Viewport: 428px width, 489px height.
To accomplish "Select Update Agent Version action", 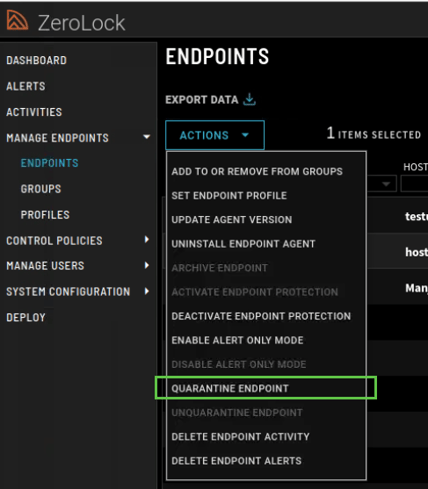I will pos(232,220).
